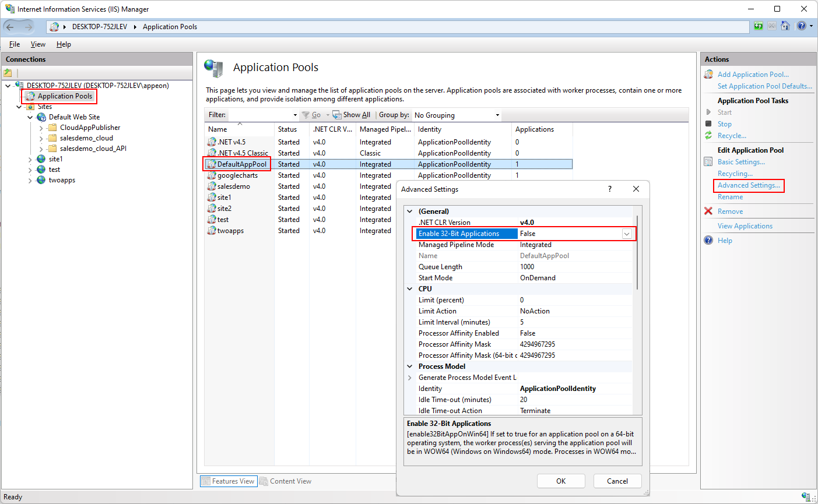
Task: Click the refresh icon in address bar
Action: click(x=758, y=26)
